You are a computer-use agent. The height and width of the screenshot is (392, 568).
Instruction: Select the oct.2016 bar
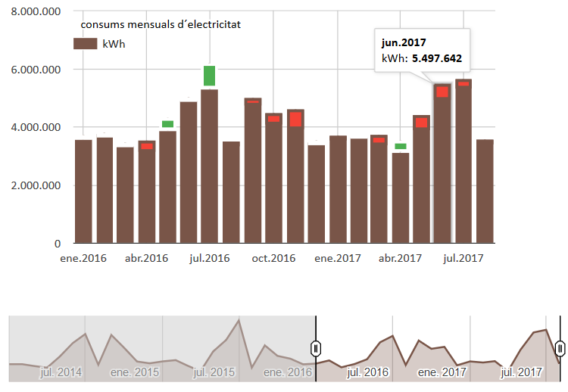[273, 178]
